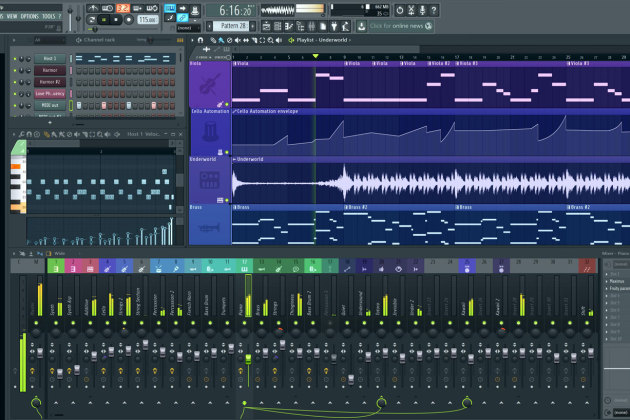Open the channel filter 'All' dropdown
Viewport: 630px width, 420px height.
click(49, 40)
